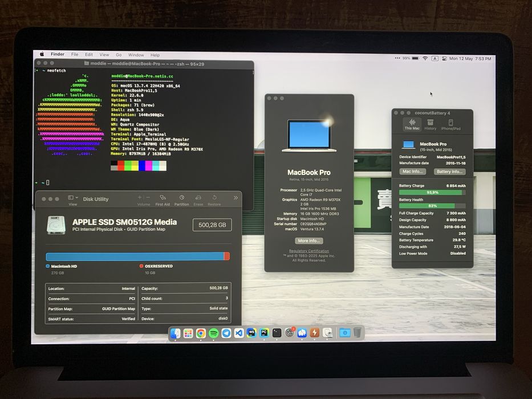Open the Downloads folder in the Dock
Viewport: 532px width, 399px height.
coord(345,332)
